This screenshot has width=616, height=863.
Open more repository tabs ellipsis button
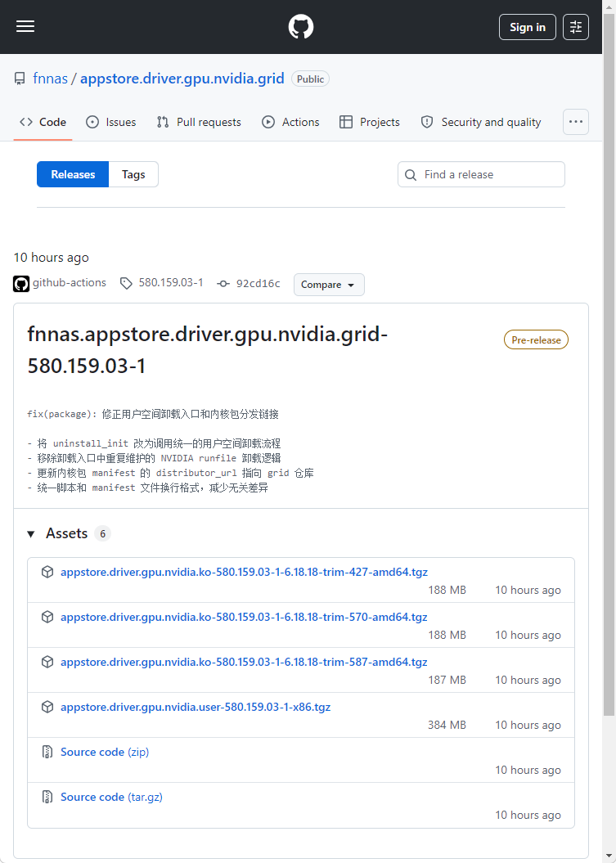click(x=576, y=122)
